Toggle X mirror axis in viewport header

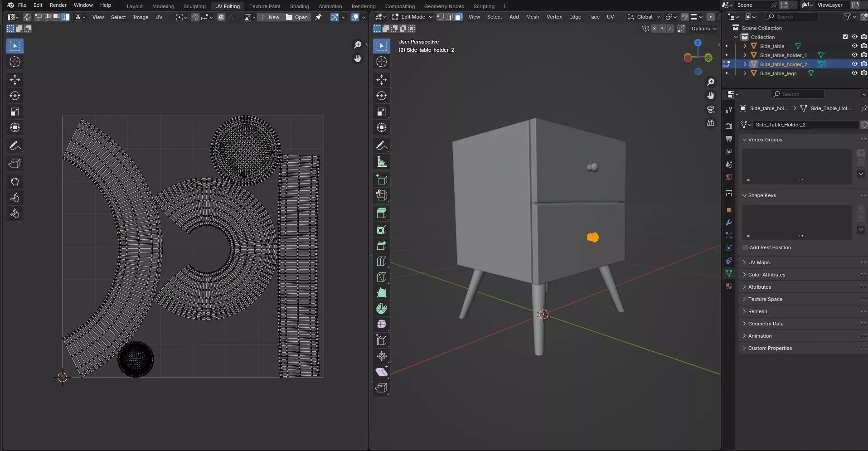[x=654, y=29]
